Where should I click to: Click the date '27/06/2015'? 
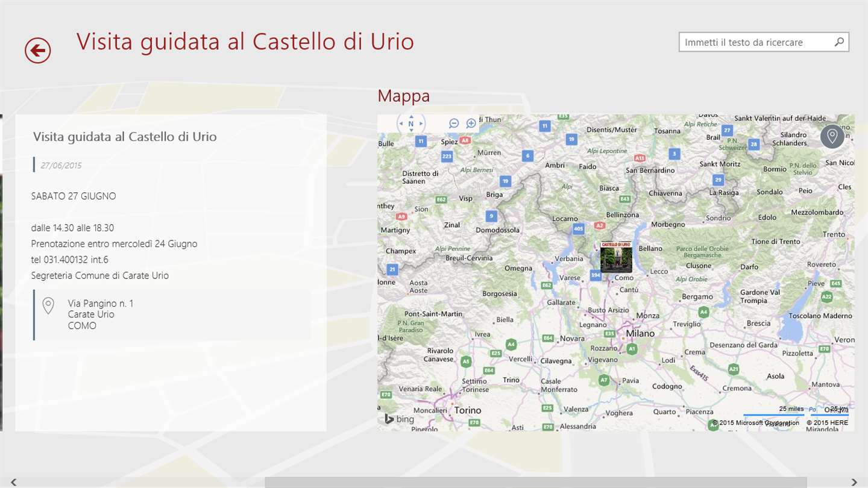[61, 166]
